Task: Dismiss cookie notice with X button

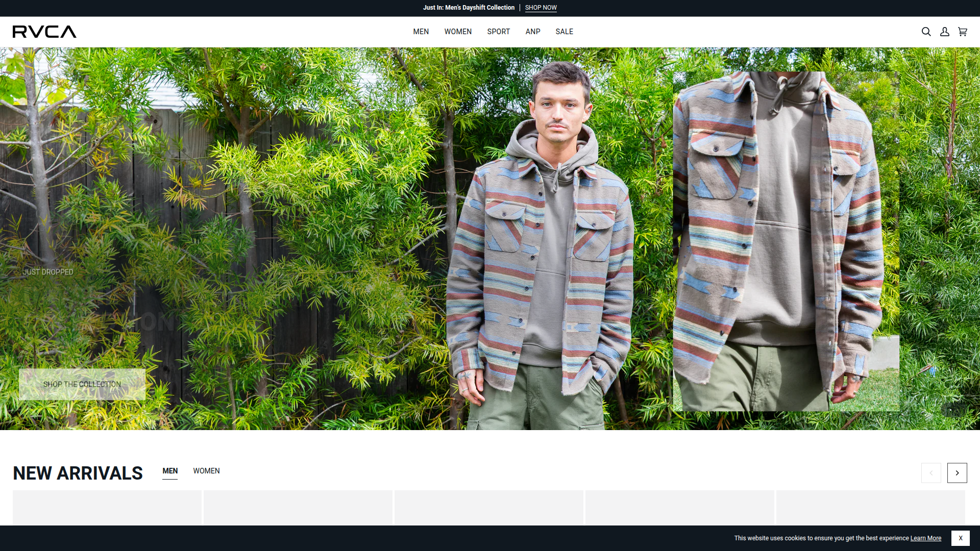Action: [x=960, y=538]
